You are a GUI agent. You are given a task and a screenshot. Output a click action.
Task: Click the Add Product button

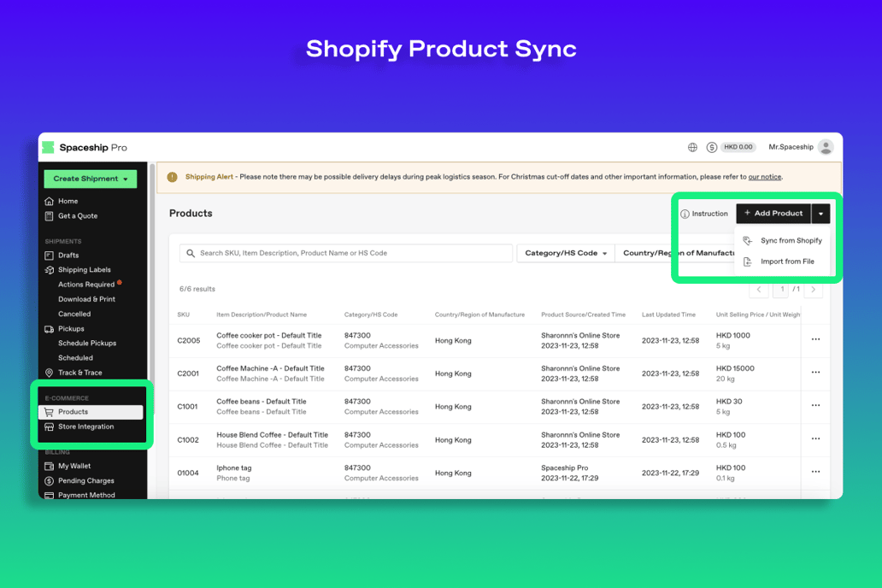[x=773, y=213]
